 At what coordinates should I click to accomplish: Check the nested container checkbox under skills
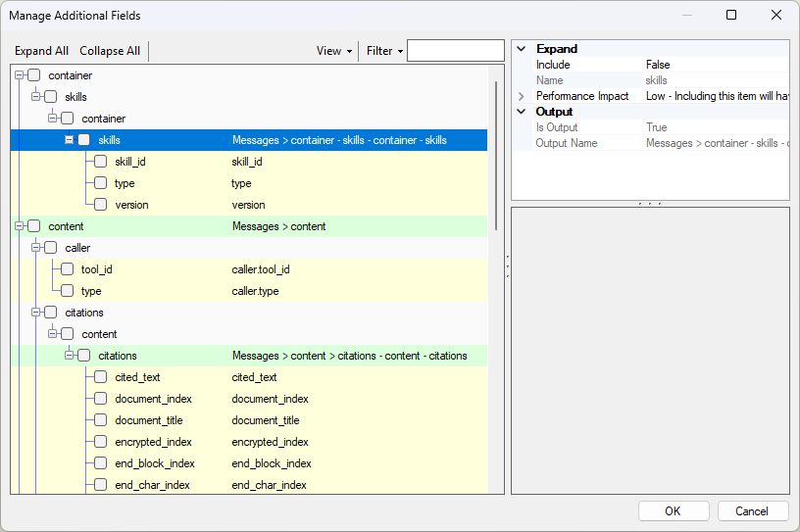68,119
